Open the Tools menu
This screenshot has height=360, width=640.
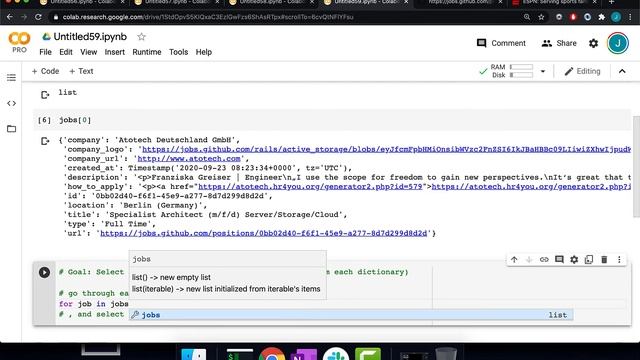178,52
